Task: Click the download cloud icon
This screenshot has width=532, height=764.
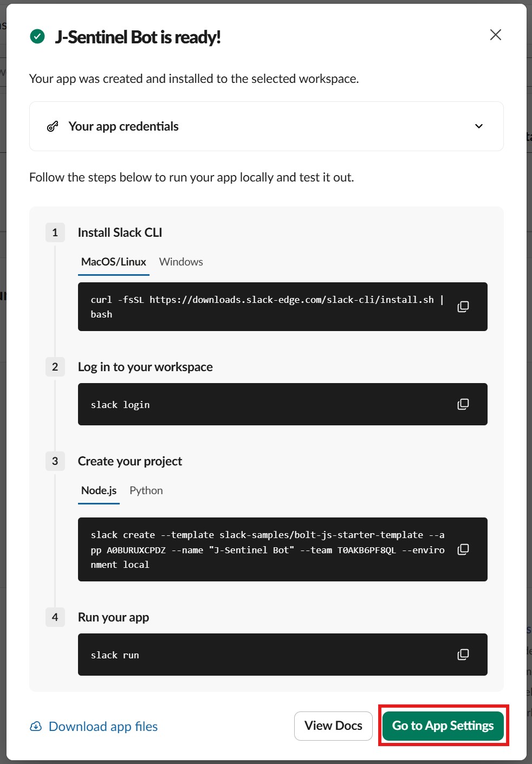Action: click(36, 726)
